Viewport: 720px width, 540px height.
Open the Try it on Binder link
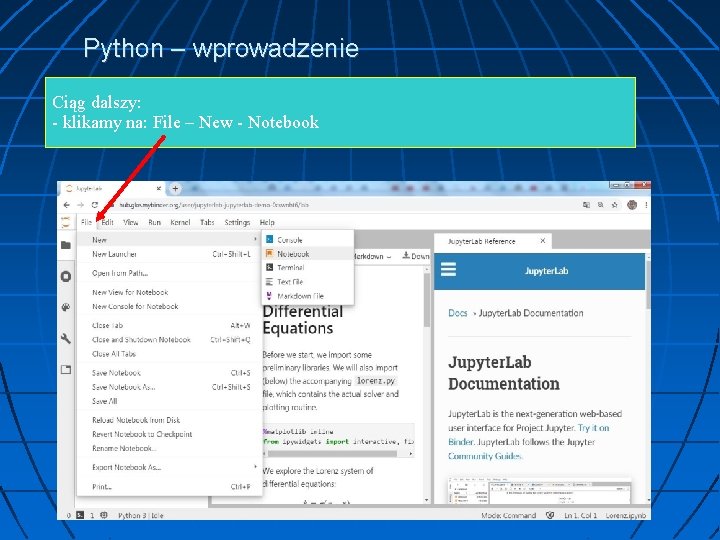tap(529, 435)
